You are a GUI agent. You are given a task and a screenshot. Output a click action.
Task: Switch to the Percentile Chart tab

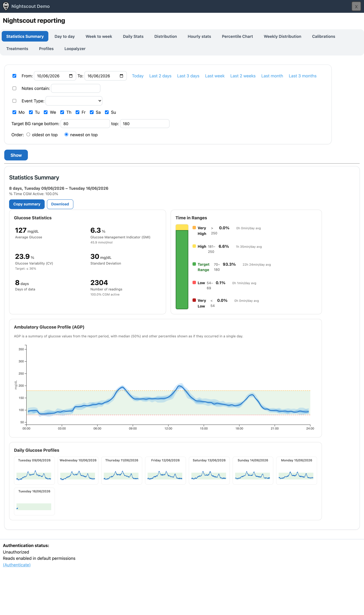(x=237, y=36)
